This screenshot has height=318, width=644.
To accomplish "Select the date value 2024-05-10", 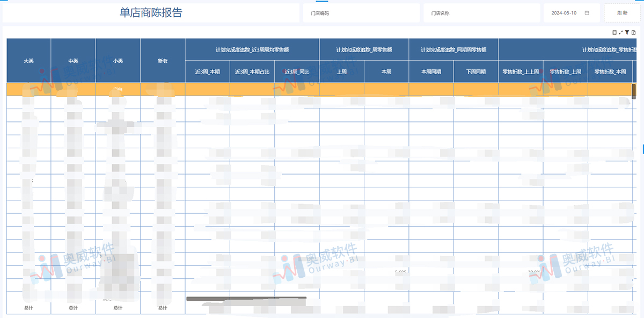I will coord(564,13).
